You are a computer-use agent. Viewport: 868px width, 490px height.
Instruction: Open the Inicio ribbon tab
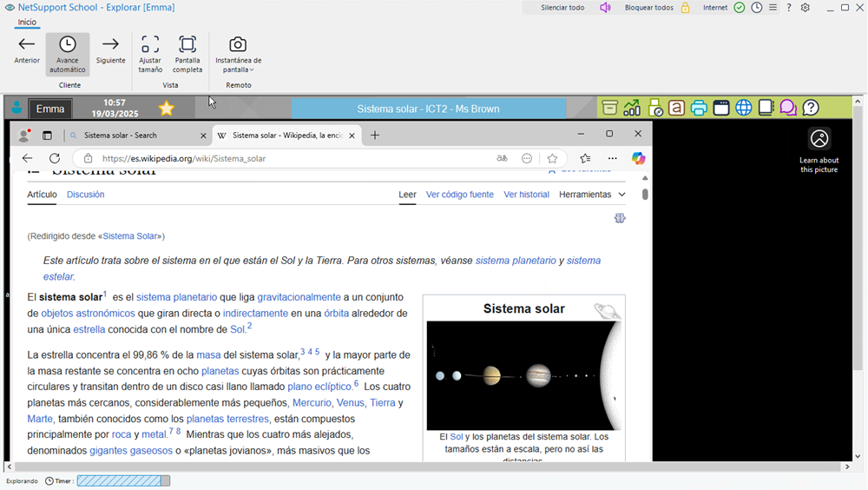27,23
